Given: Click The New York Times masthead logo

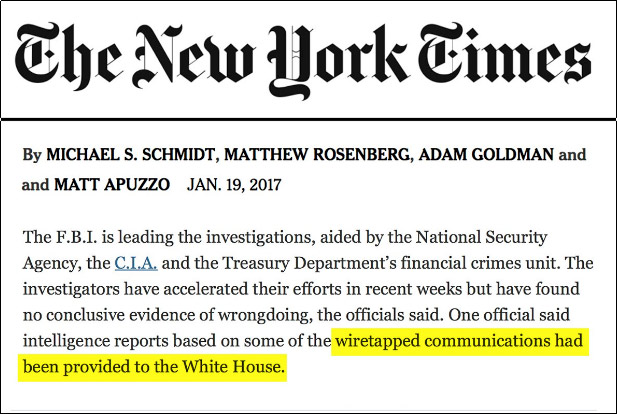Looking at the screenshot, I should [303, 59].
